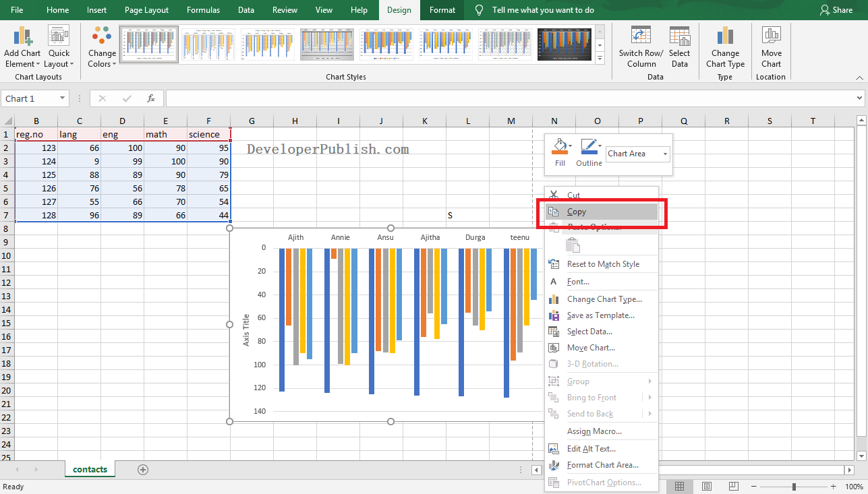The height and width of the screenshot is (494, 868).
Task: Expand the Chart Styles gallery with the More arrow
Action: (600, 59)
